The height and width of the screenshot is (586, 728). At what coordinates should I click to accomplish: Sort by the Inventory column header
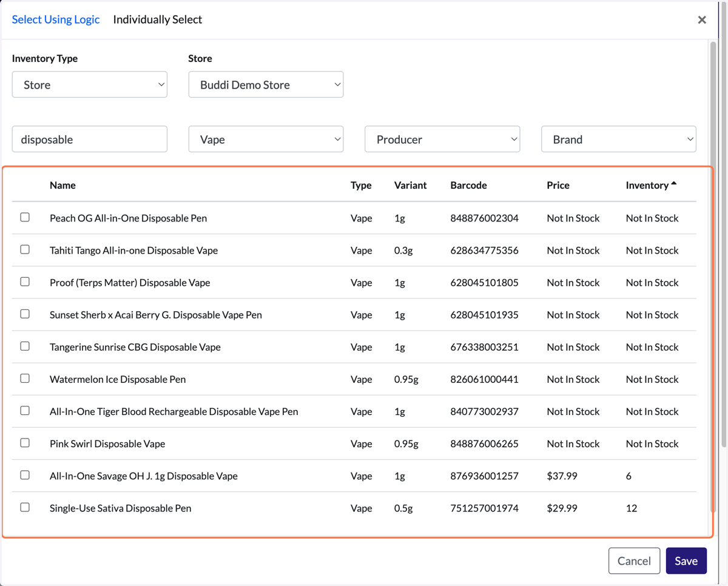(647, 185)
